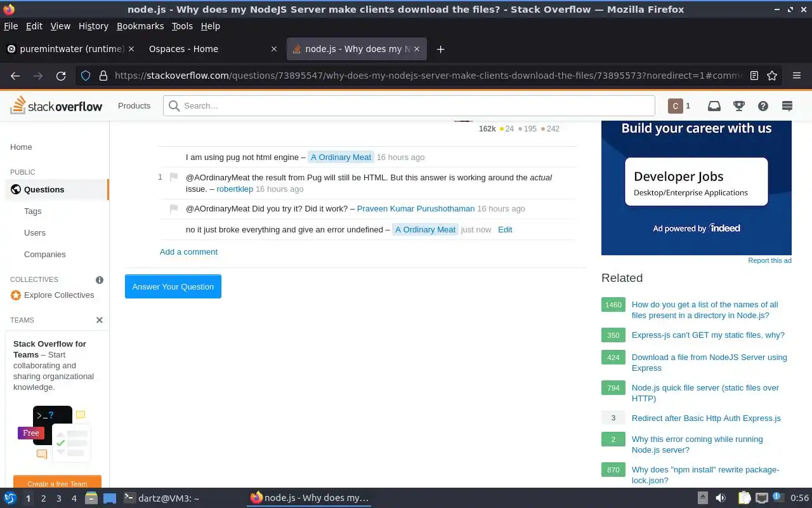
Task: Open the History menu
Action: point(93,26)
